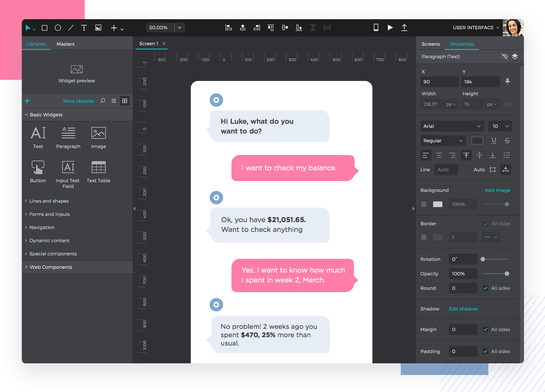Select the ellipse shape tool

click(x=58, y=28)
